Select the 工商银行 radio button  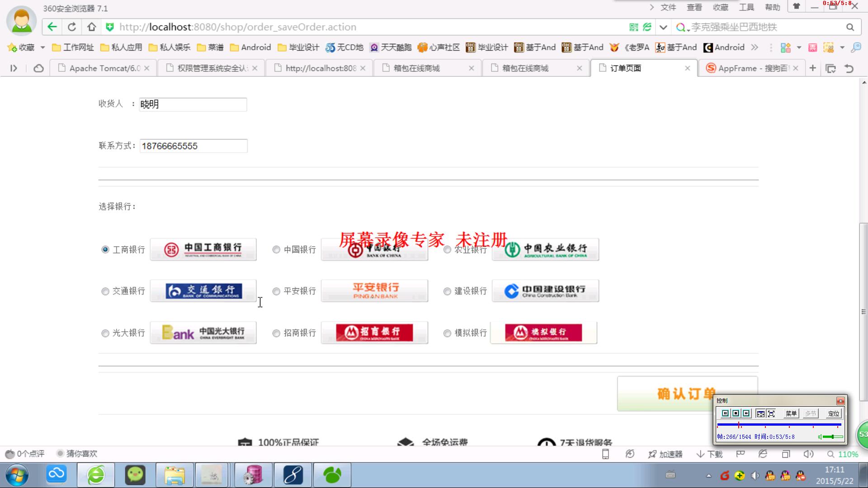[105, 249]
